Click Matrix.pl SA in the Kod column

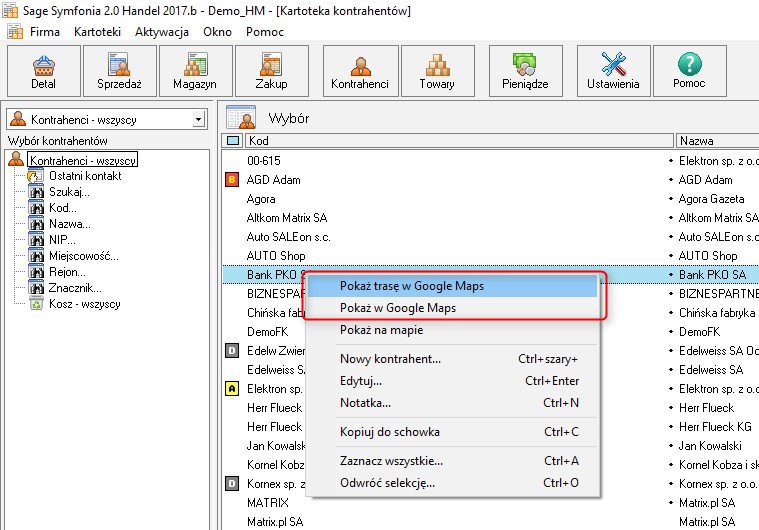point(275,522)
